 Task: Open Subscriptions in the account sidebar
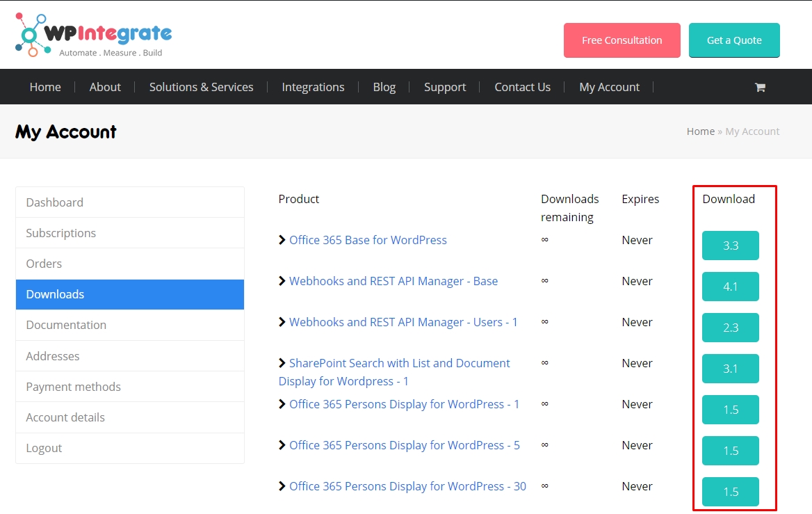[x=130, y=233]
